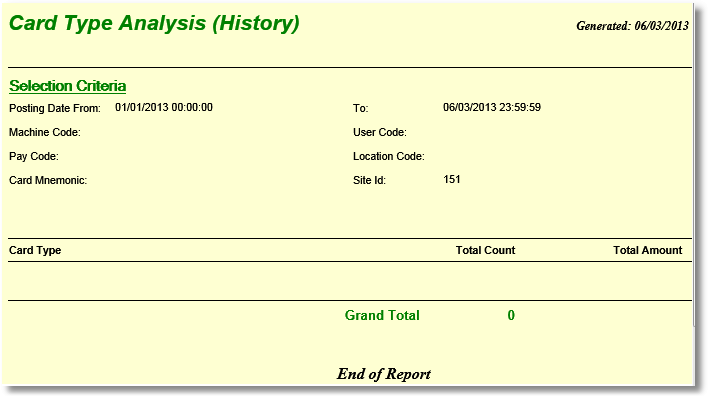Click the End of Report text

click(x=384, y=374)
